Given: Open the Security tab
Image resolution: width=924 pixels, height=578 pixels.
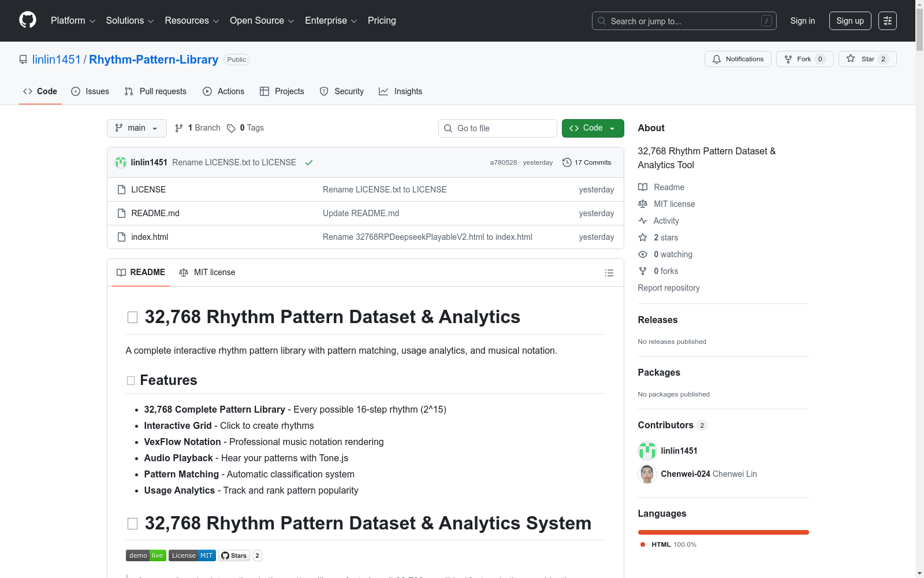Looking at the screenshot, I should [342, 91].
